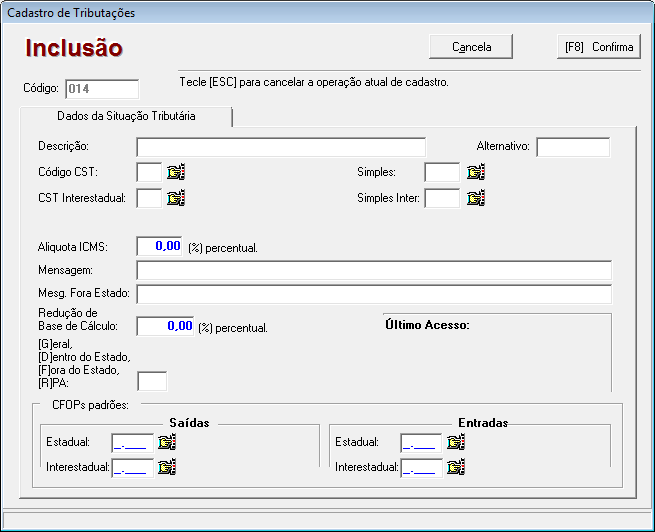
Task: Focus the Mesg. Fora Estado field
Action: pyautogui.click(x=373, y=294)
